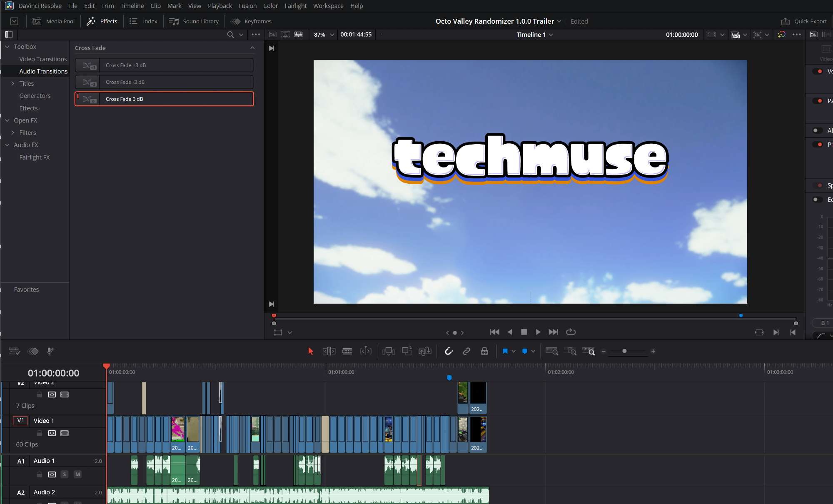Click the search magnifier in Effects panel
833x504 pixels.
(230, 35)
